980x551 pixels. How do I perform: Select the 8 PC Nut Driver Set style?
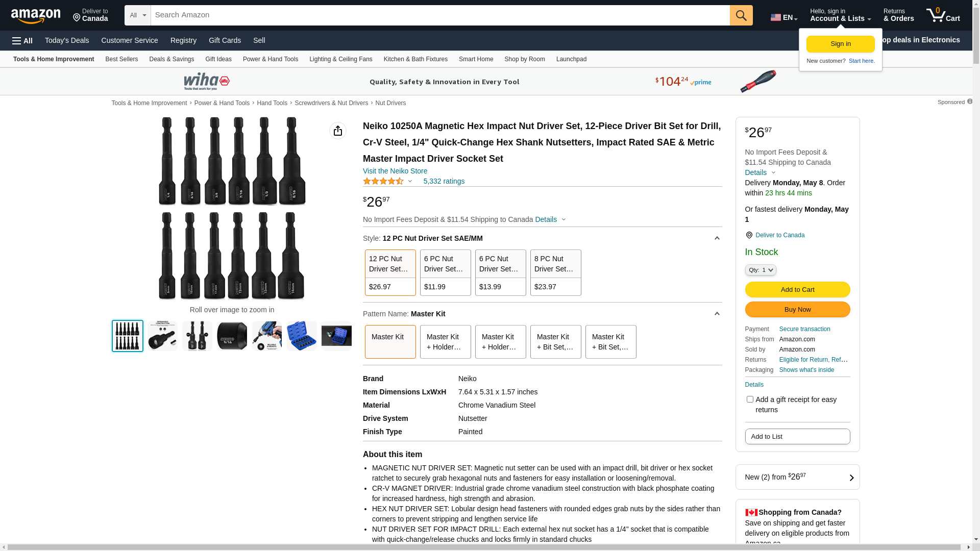click(555, 272)
